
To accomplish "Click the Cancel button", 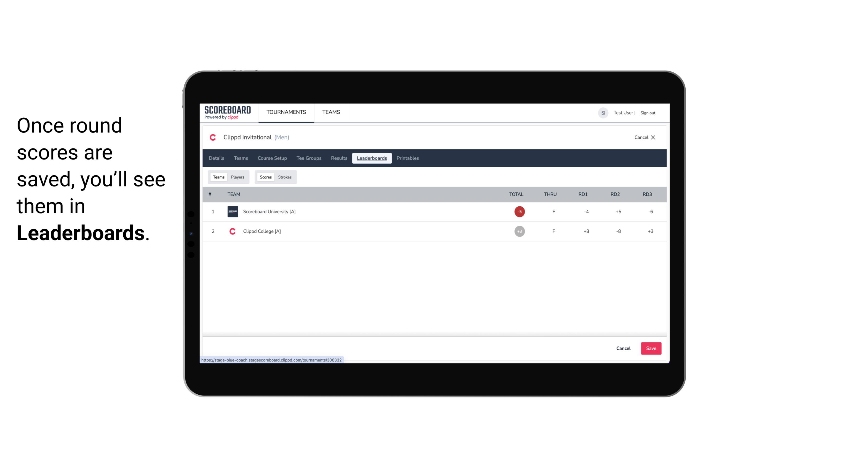I will tap(623, 348).
